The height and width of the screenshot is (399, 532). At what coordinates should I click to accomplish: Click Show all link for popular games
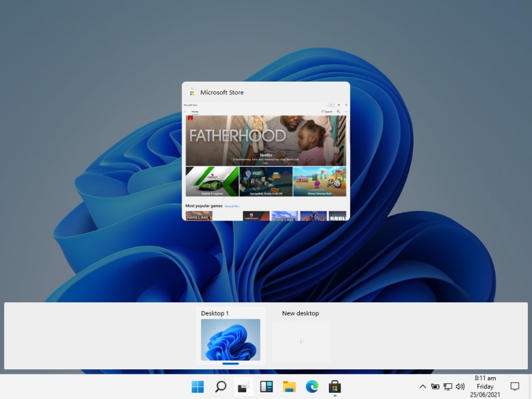pos(232,206)
